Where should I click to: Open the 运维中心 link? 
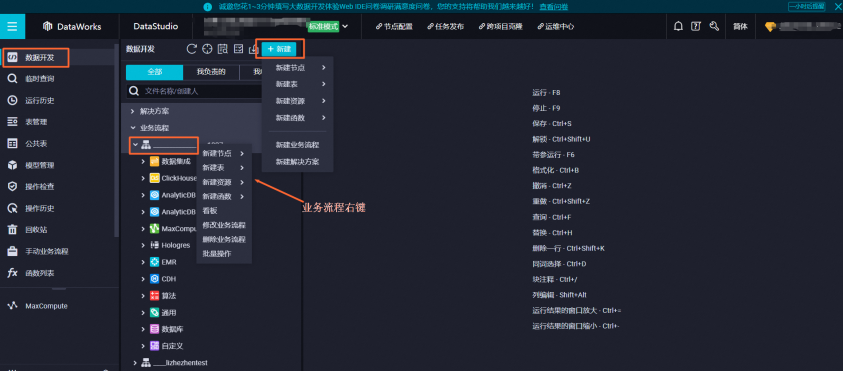[555, 26]
